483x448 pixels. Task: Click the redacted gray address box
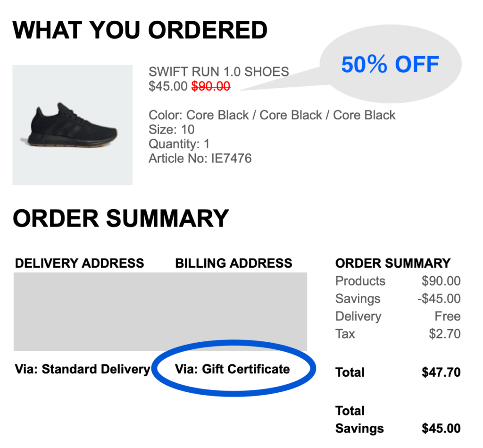pyautogui.click(x=160, y=312)
